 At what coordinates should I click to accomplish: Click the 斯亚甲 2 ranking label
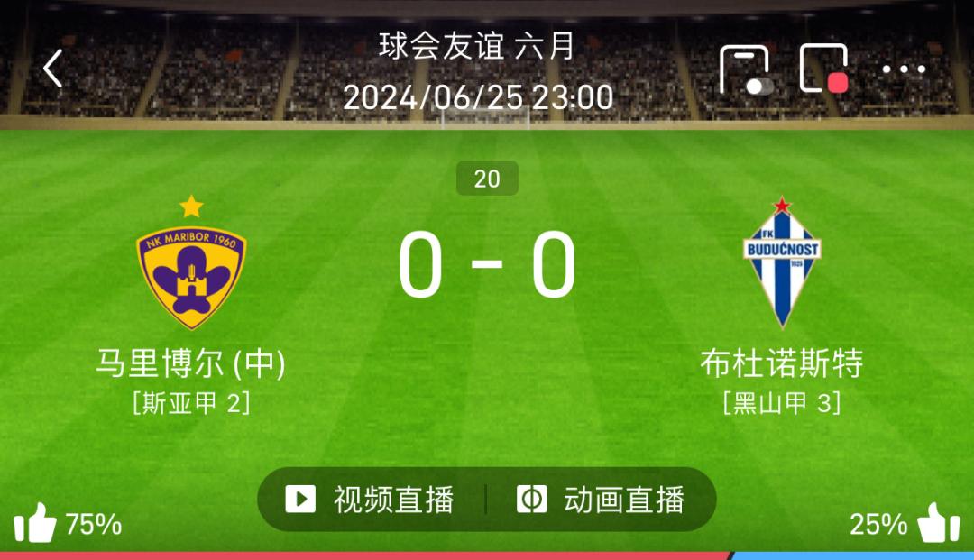click(x=191, y=404)
